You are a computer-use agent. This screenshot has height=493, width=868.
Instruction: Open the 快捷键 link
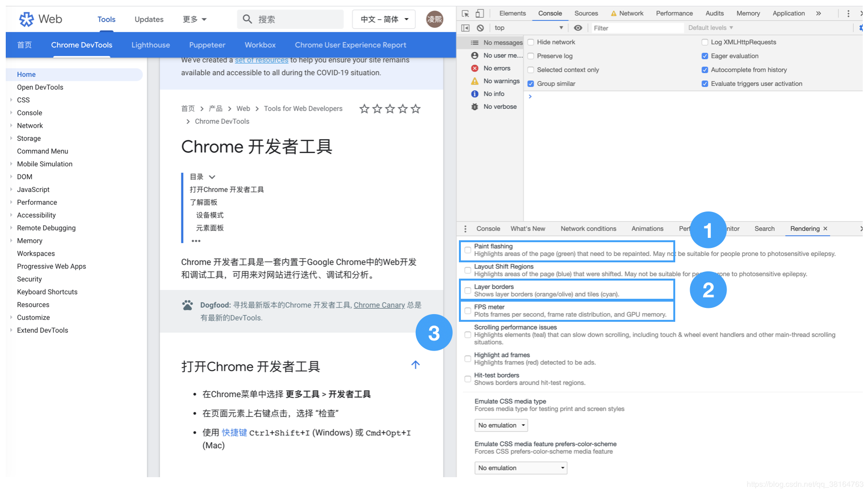click(x=235, y=433)
